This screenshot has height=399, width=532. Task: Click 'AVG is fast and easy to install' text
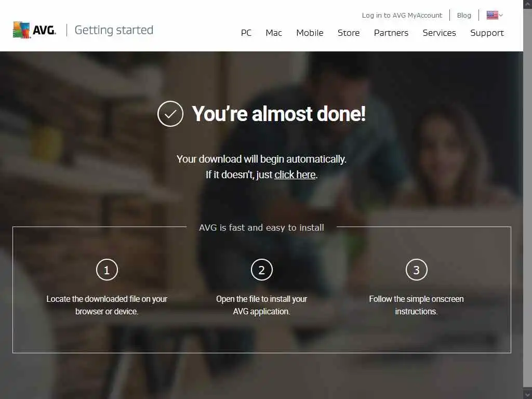pyautogui.click(x=261, y=228)
